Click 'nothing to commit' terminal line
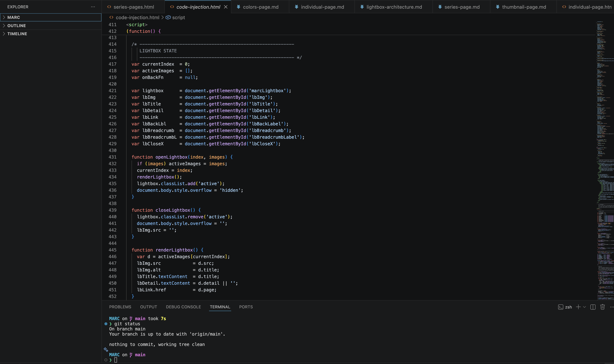Viewport: 614px width, 364px height. tap(157, 344)
